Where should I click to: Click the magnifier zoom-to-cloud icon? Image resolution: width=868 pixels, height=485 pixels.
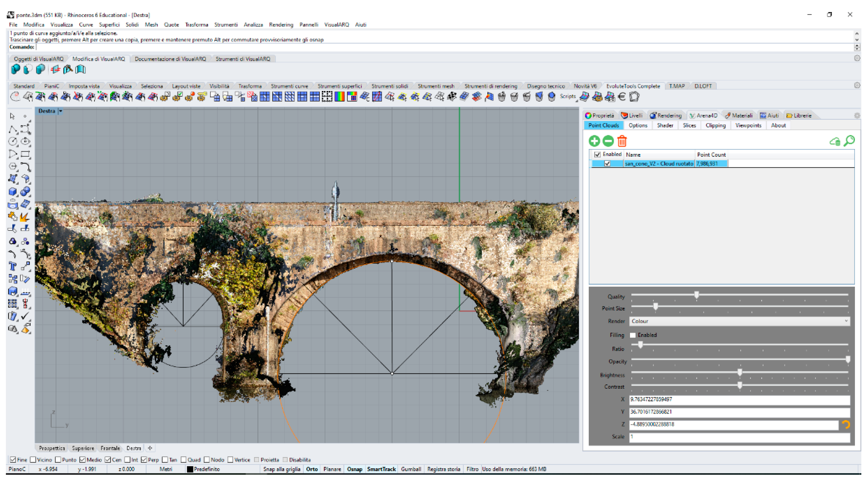click(x=849, y=141)
